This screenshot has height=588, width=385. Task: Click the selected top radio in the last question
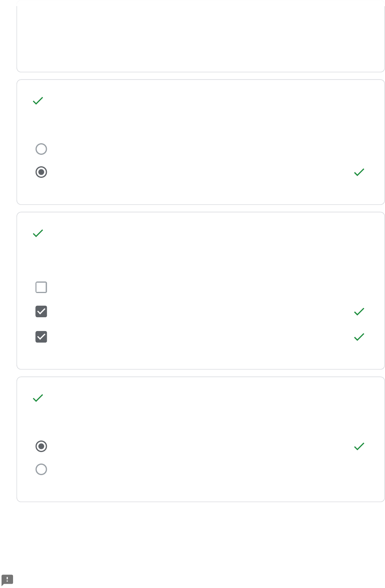[41, 446]
